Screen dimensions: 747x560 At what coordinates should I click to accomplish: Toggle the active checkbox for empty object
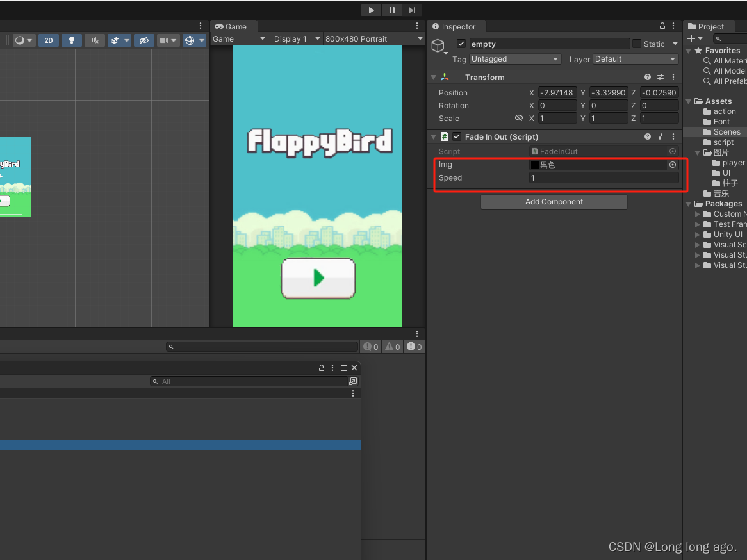pos(461,44)
